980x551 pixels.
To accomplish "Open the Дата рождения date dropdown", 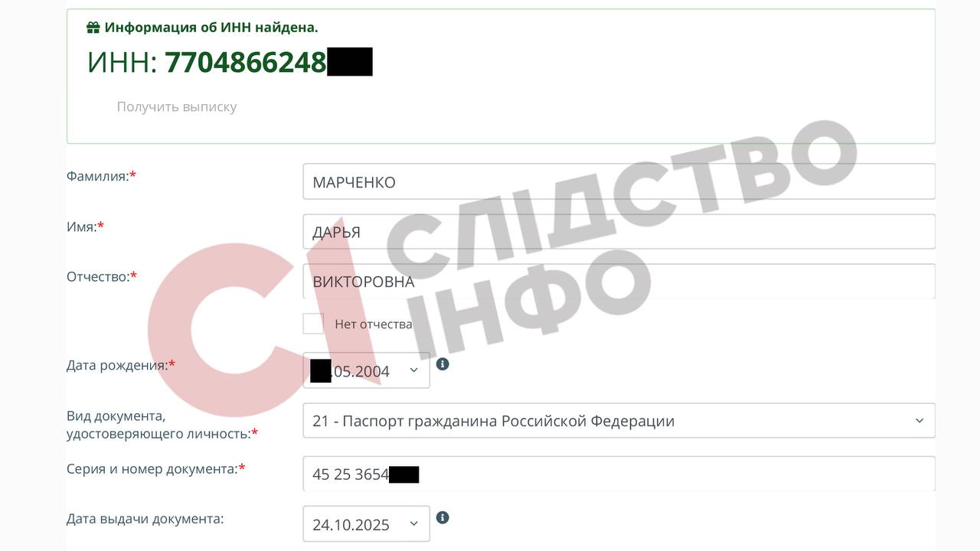I will 414,370.
